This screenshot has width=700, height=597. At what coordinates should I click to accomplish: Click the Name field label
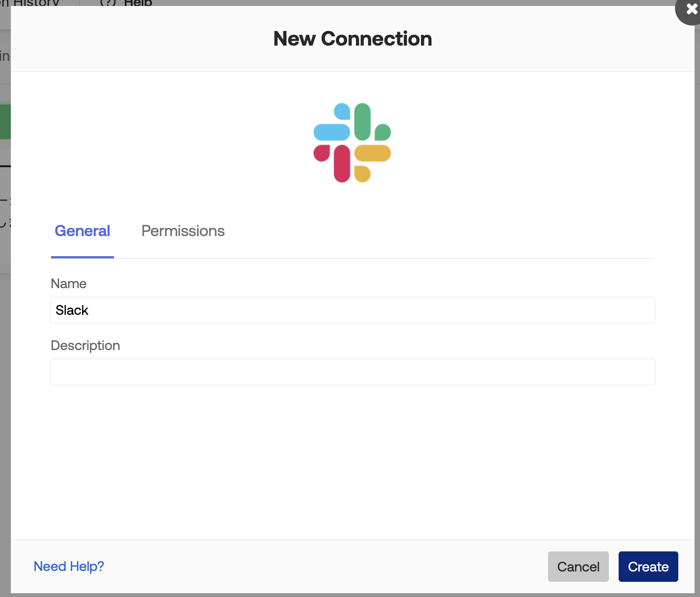point(68,284)
